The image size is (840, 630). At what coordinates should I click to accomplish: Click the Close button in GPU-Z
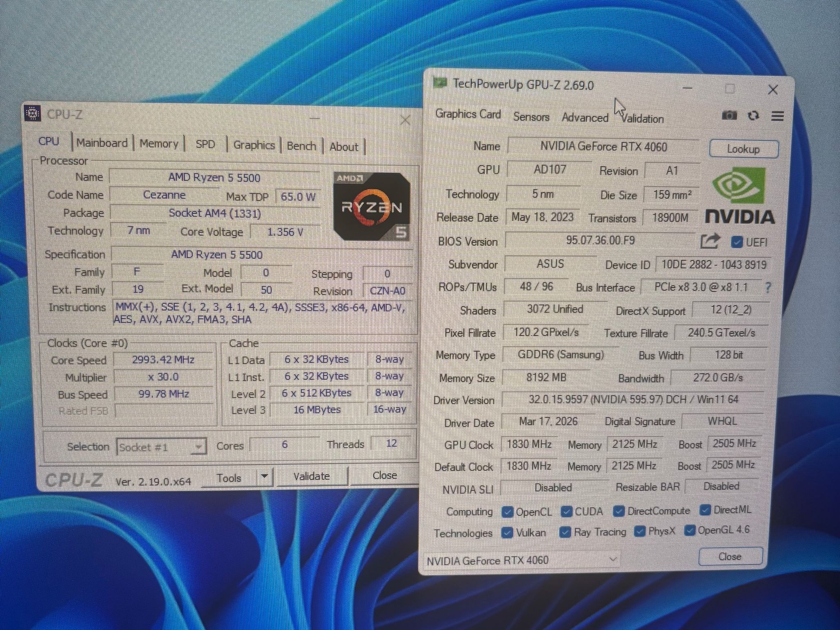(x=730, y=557)
